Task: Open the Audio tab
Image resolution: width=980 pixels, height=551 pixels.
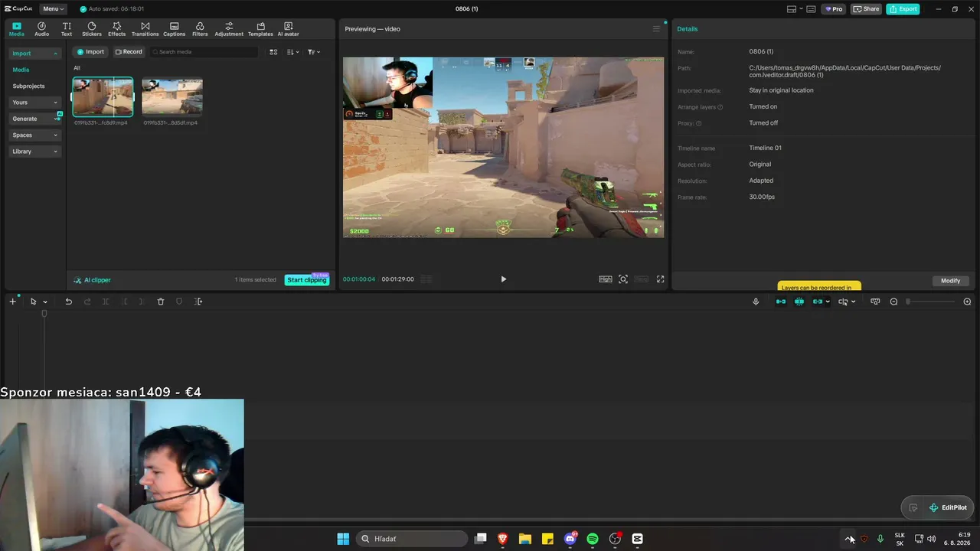Action: click(41, 29)
